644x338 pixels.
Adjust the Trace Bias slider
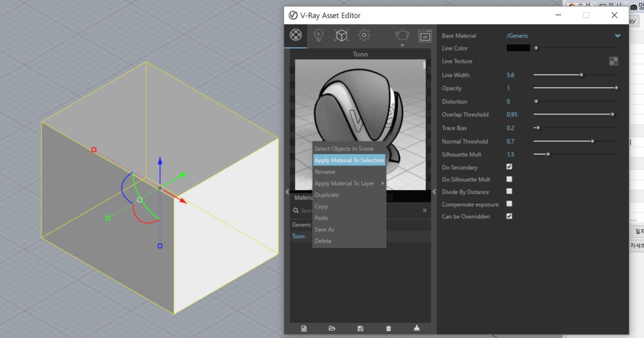(x=576, y=128)
